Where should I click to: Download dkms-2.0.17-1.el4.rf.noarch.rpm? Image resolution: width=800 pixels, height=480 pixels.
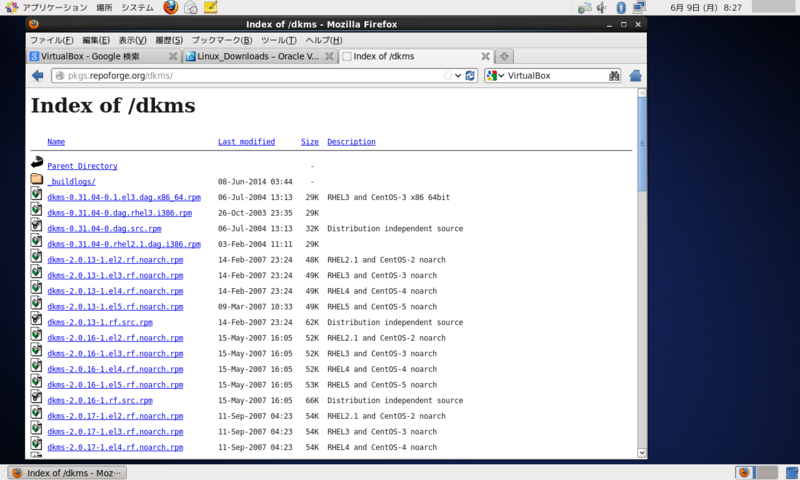click(x=115, y=447)
